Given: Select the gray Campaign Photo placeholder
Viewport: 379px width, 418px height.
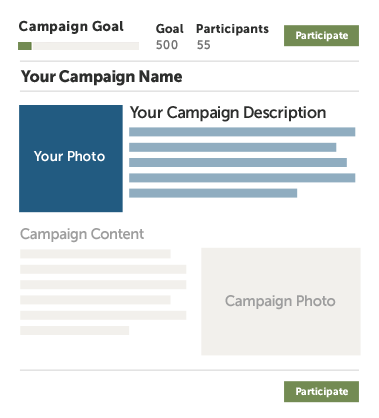Looking at the screenshot, I should [281, 301].
